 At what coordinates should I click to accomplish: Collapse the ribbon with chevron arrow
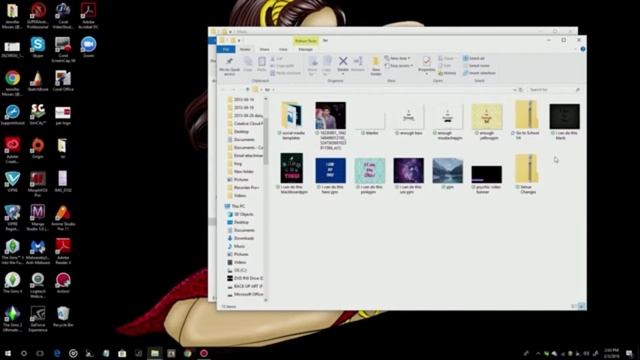coord(575,49)
